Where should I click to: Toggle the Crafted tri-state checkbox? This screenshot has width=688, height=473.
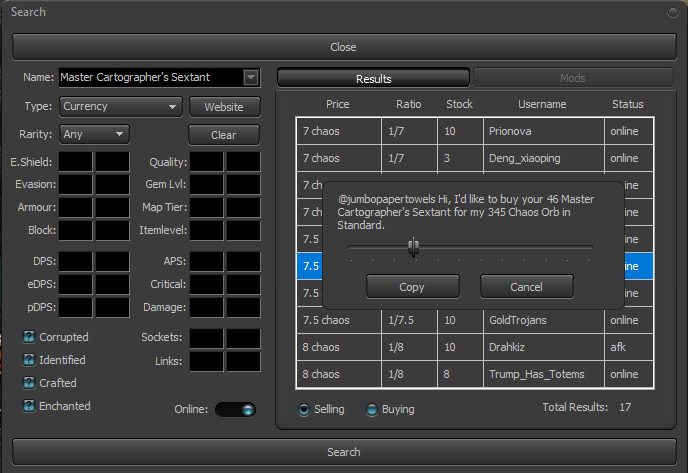point(29,383)
